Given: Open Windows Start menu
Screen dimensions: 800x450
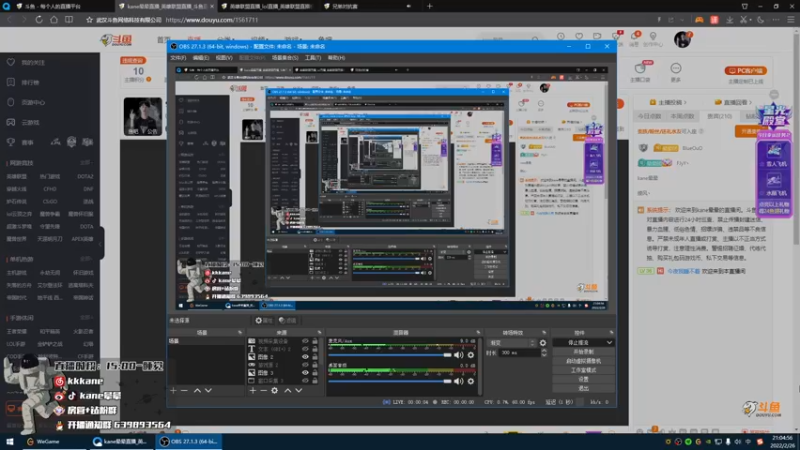Looking at the screenshot, I should (x=10, y=442).
